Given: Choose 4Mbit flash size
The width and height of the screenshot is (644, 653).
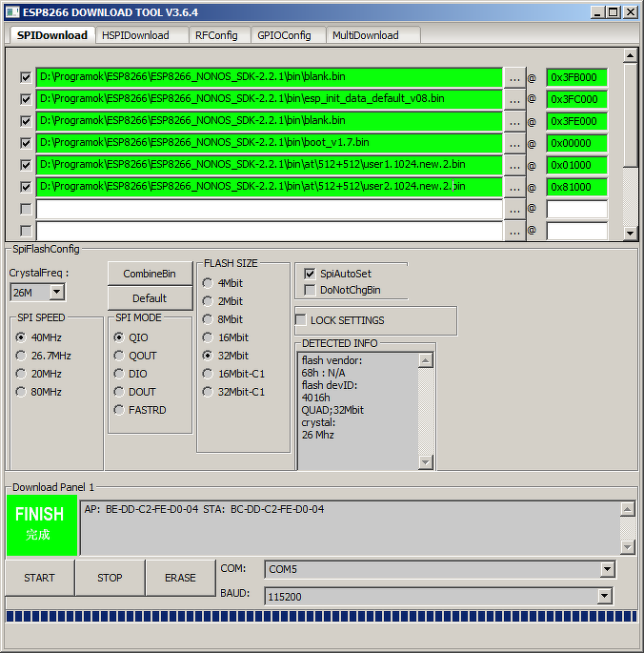Looking at the screenshot, I should click(x=223, y=283).
